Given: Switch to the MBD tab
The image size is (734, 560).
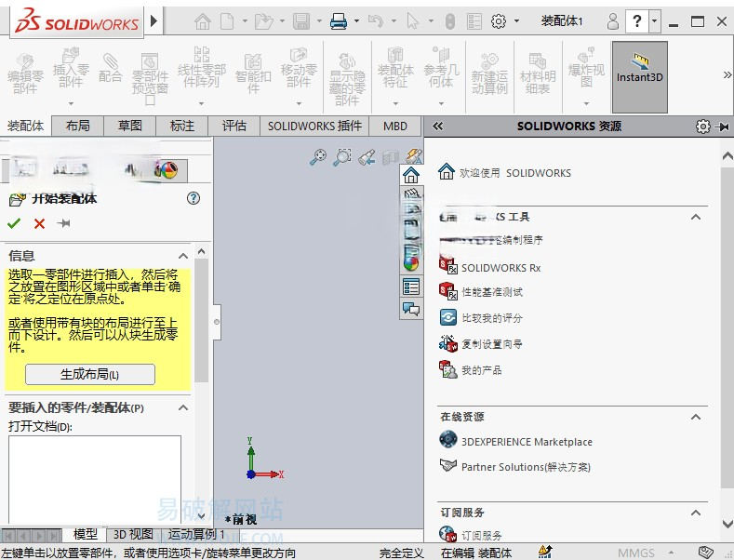Looking at the screenshot, I should (395, 126).
